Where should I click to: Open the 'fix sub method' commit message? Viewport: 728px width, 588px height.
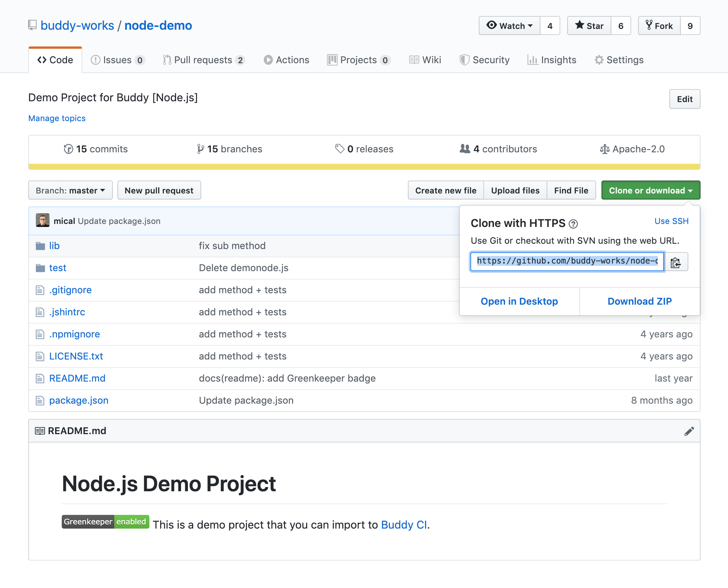click(232, 246)
